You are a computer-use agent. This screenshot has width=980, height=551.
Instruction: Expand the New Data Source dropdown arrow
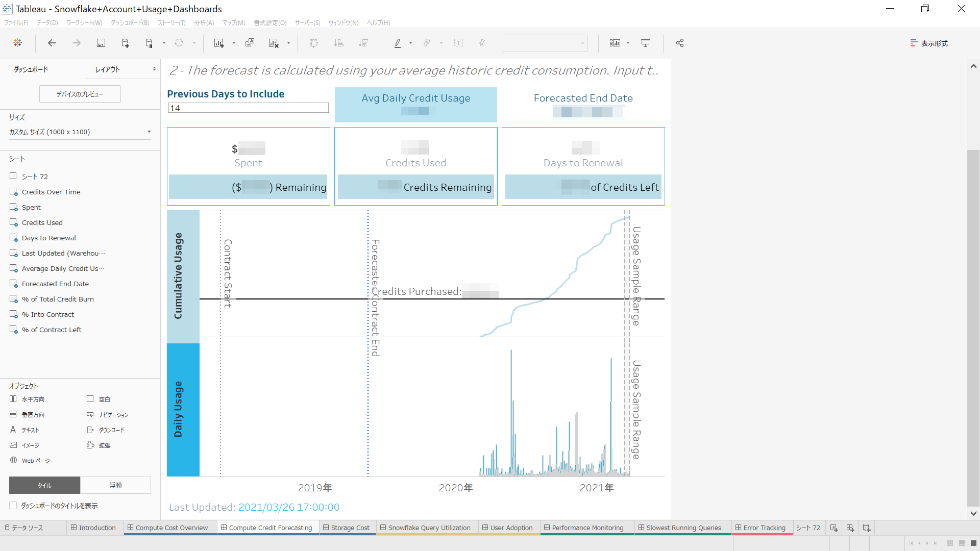(164, 43)
